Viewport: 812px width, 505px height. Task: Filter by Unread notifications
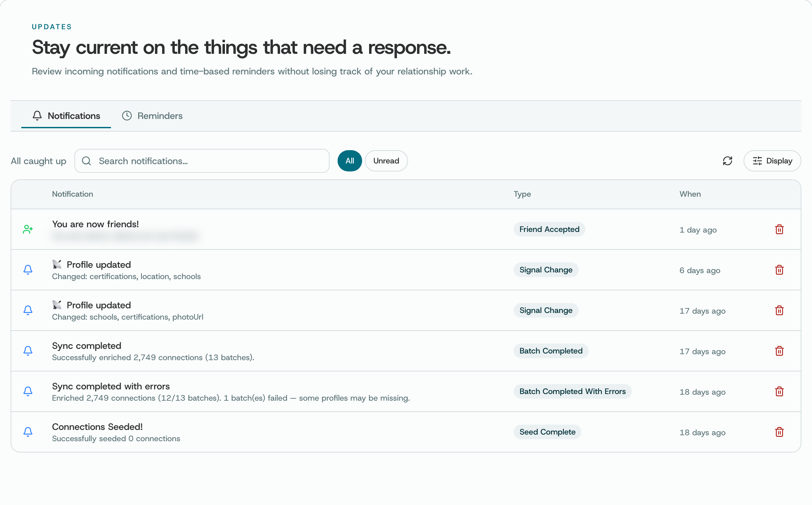tap(386, 161)
